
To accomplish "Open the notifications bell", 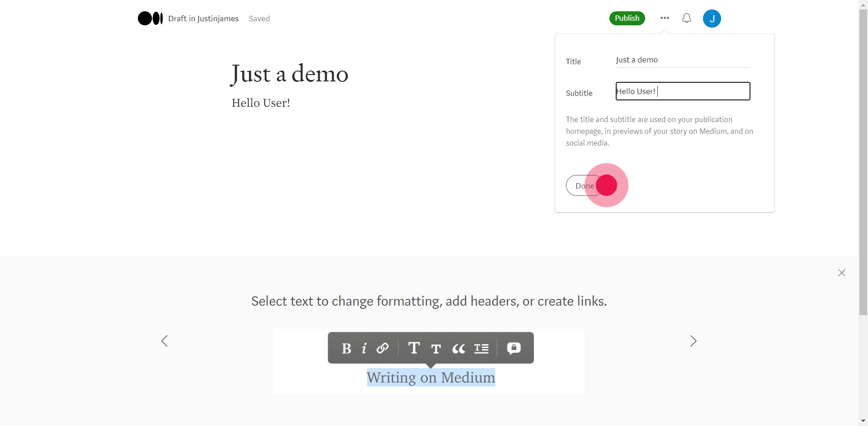I will click(686, 18).
